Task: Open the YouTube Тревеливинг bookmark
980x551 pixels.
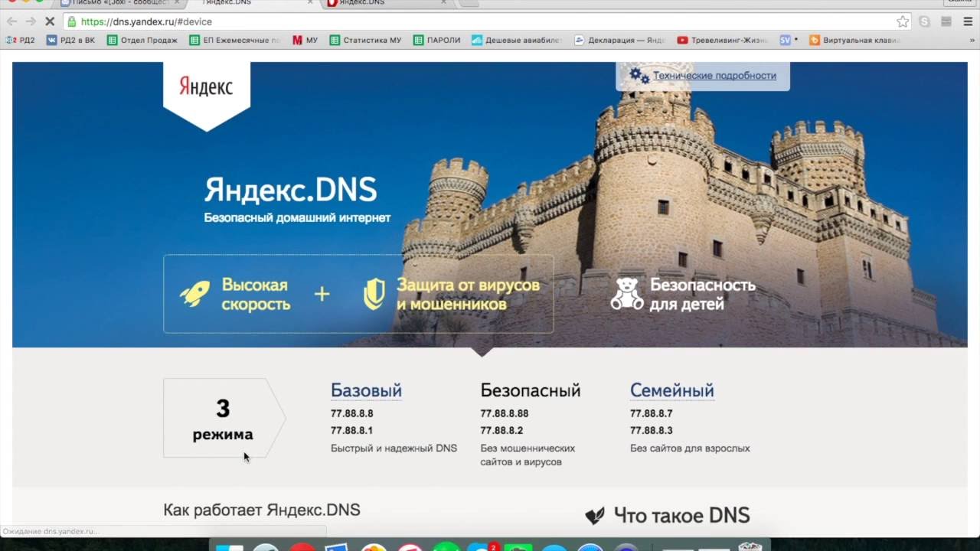Action: pyautogui.click(x=723, y=40)
